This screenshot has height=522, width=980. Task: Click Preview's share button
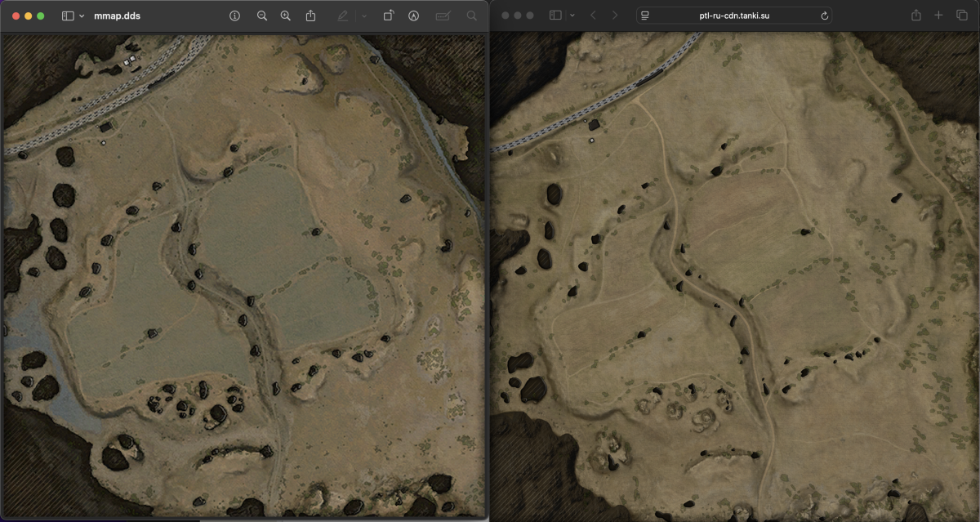pos(310,16)
